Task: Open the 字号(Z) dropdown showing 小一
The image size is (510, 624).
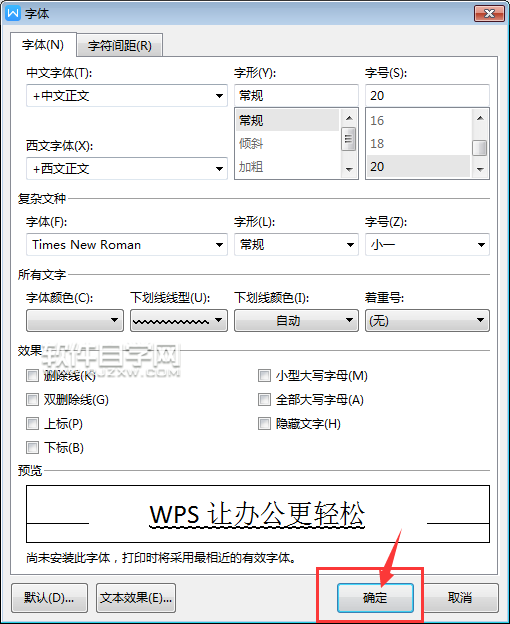Action: point(427,244)
